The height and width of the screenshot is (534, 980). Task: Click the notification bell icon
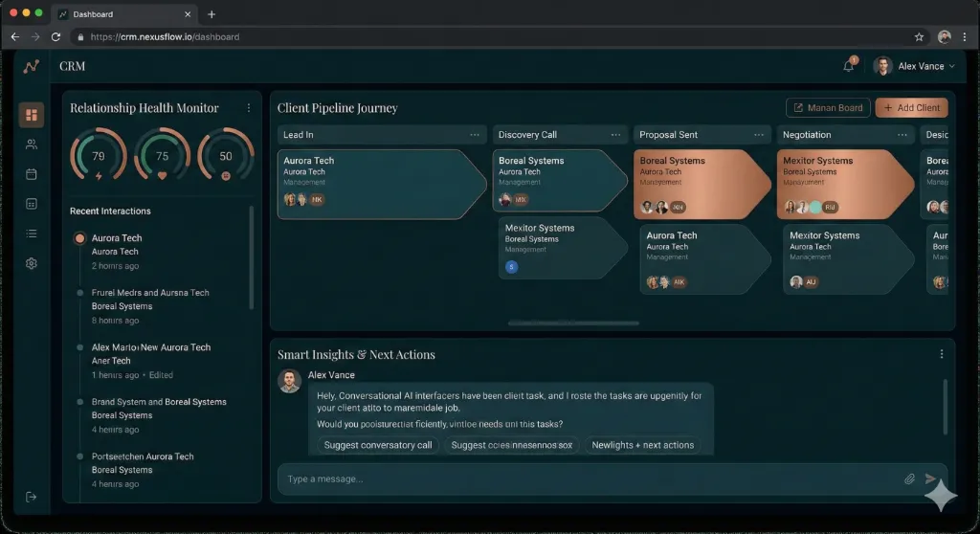click(848, 66)
